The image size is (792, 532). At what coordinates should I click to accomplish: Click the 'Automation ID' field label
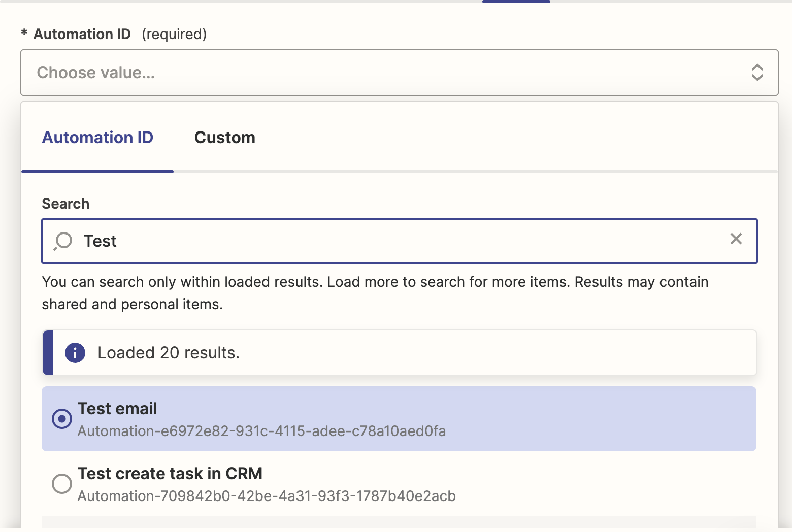point(82,34)
